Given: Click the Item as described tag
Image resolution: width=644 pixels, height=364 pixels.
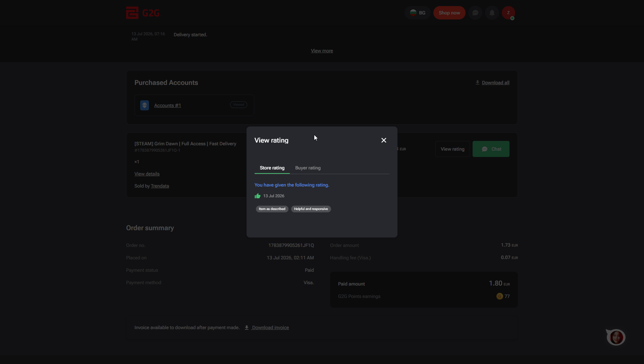Looking at the screenshot, I should click(x=272, y=209).
